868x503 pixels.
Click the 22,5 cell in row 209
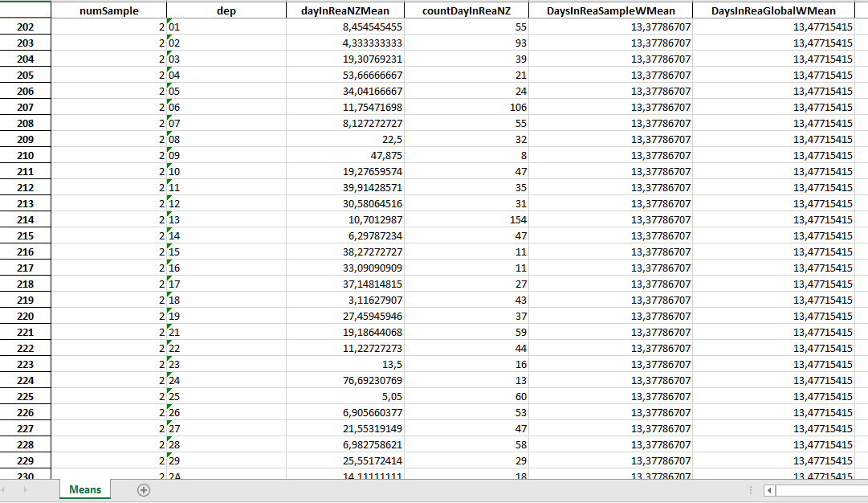coord(345,140)
